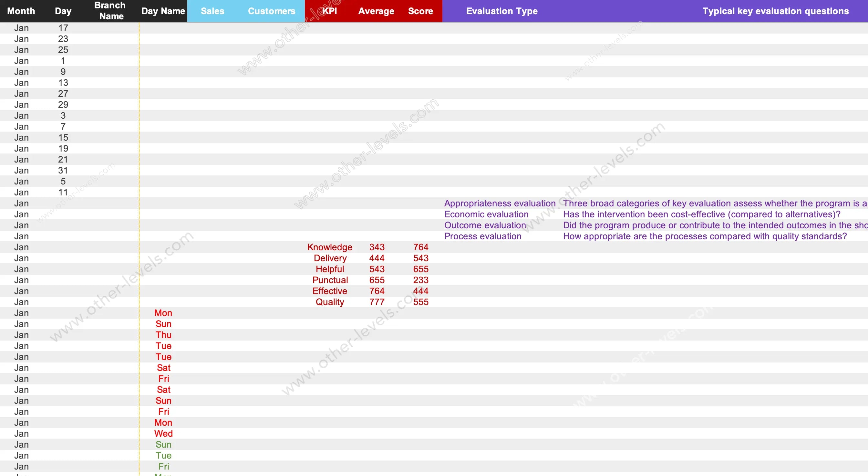Select the Wed day name cell
Image resolution: width=868 pixels, height=476 pixels.
pyautogui.click(x=163, y=433)
